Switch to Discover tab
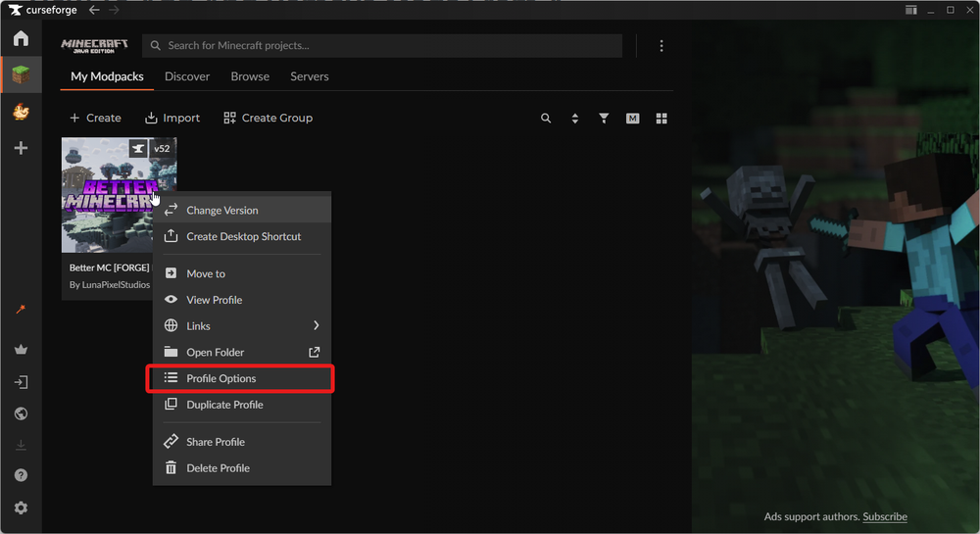Viewport: 980px width, 534px height. [x=187, y=76]
